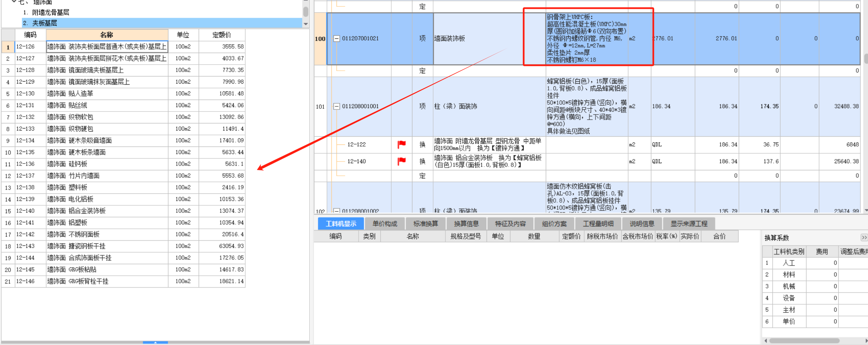Collapse item 011208001002 with the minus box
The height and width of the screenshot is (345, 868).
pyautogui.click(x=337, y=211)
